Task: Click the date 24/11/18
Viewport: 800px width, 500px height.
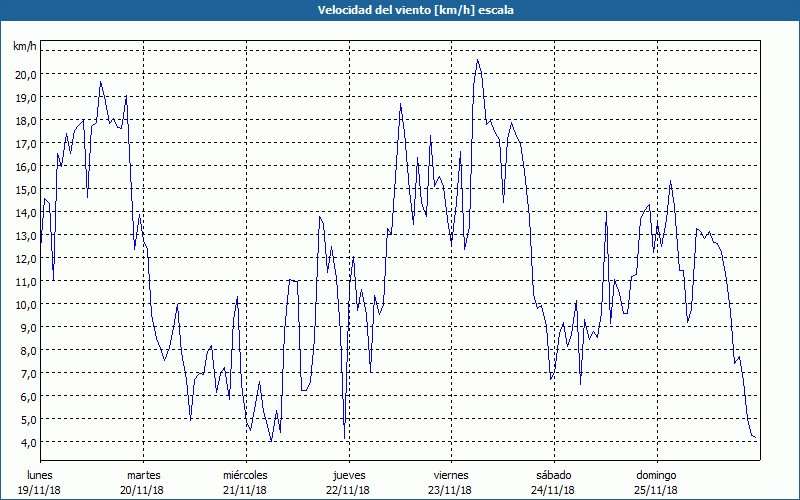Action: tap(553, 490)
